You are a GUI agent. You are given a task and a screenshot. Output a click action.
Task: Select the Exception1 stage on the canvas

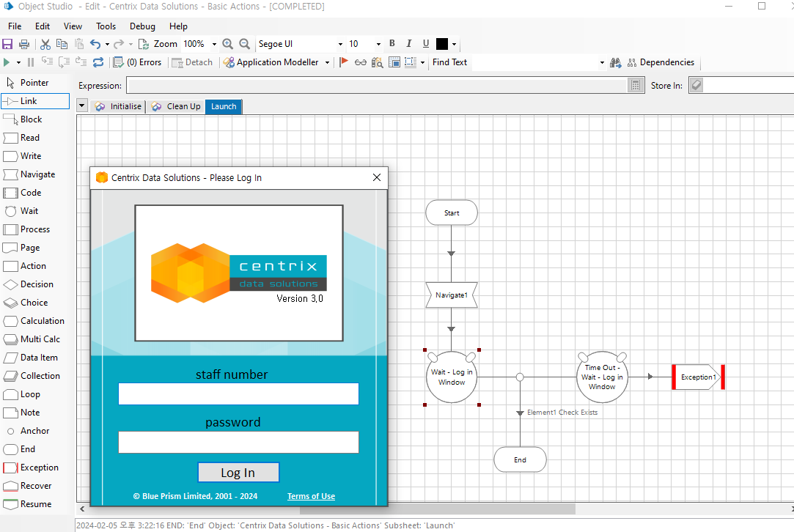pos(698,377)
